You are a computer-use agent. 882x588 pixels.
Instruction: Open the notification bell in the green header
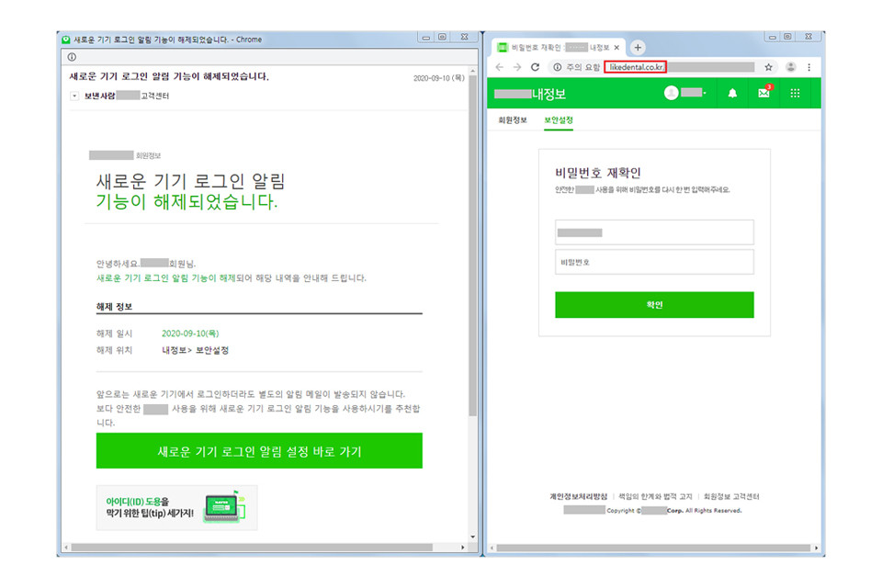click(x=732, y=93)
